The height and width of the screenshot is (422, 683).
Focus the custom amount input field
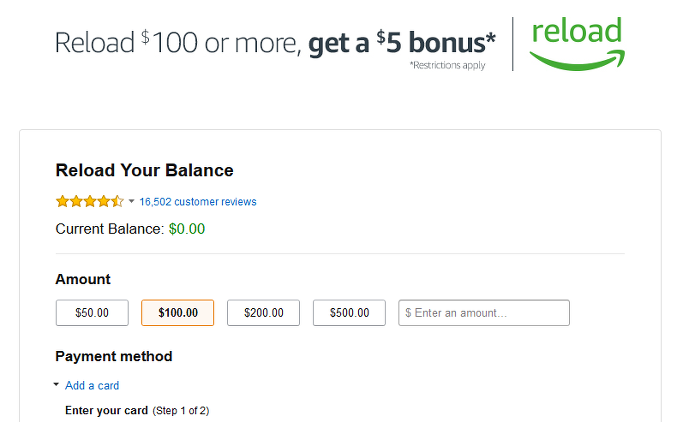[484, 313]
